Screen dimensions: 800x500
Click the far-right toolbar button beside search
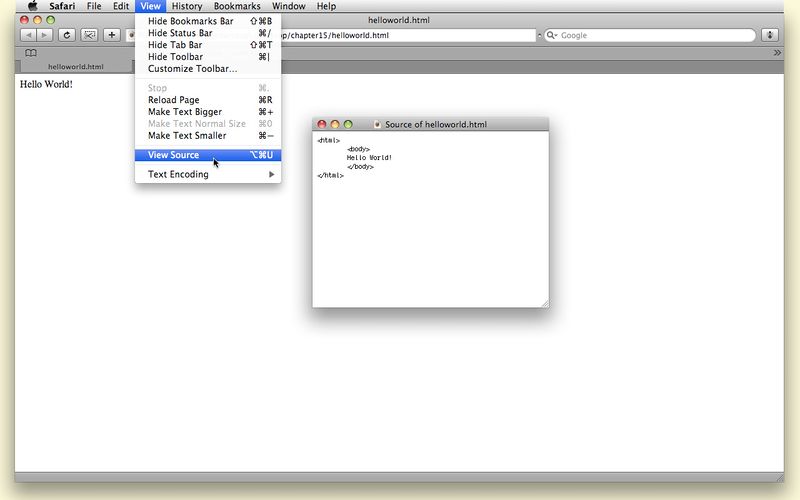coord(770,35)
